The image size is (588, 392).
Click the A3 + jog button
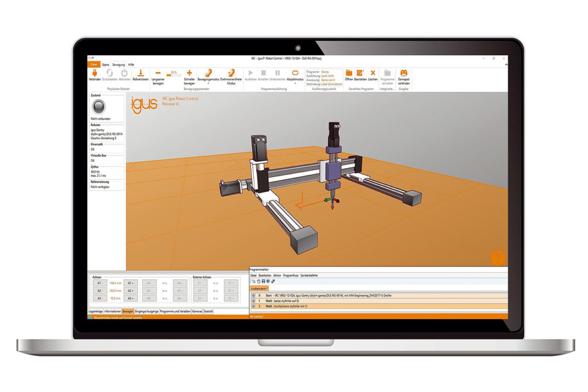tap(130, 298)
